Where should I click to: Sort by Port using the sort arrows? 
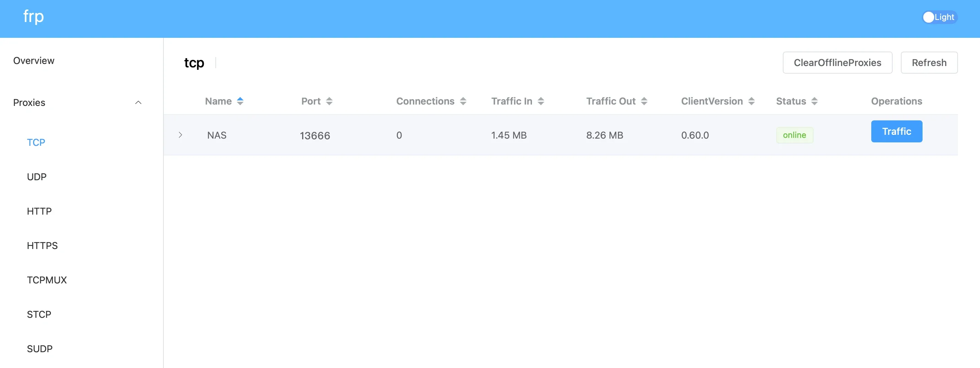pos(329,101)
